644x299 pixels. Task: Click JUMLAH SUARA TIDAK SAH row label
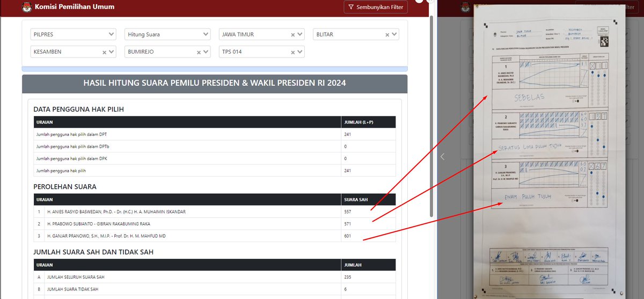tap(72, 289)
